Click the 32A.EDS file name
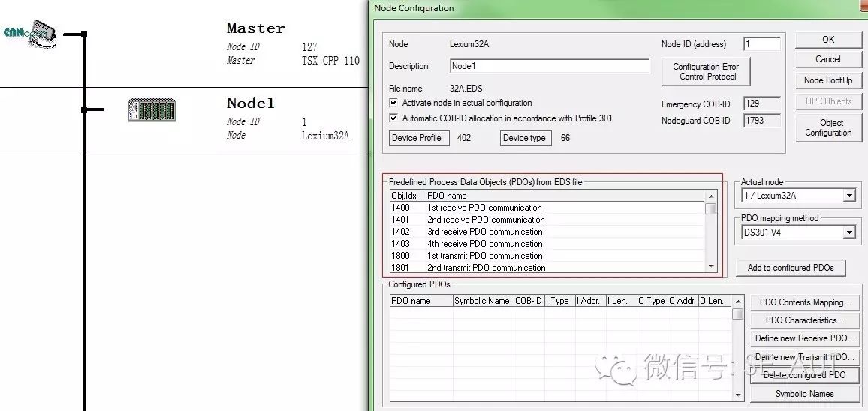Viewport: 868px width, 411px height. point(466,88)
